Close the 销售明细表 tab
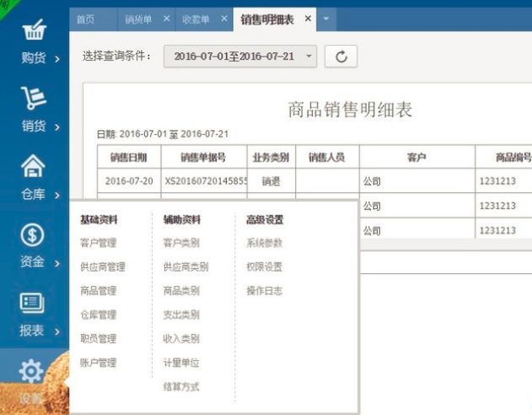This screenshot has height=415, width=532. coord(307,18)
